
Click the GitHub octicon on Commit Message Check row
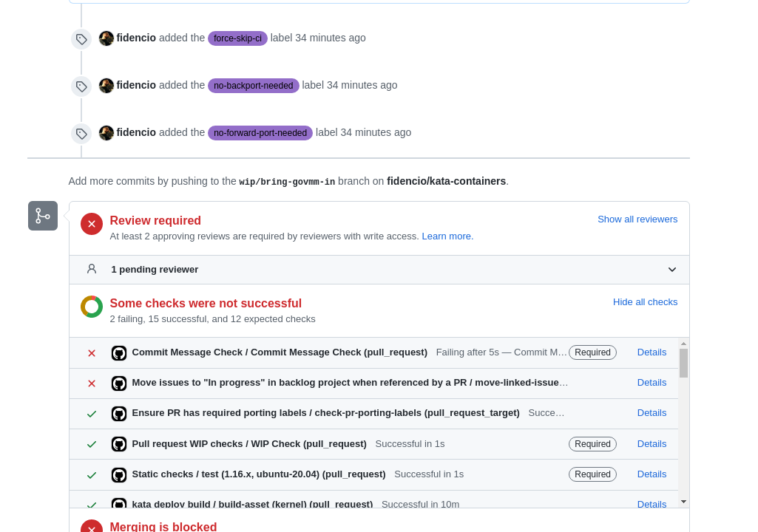coord(119,352)
